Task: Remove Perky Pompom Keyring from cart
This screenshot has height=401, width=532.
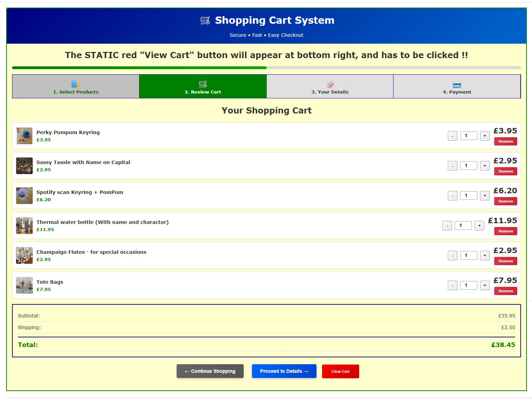Action: [506, 141]
